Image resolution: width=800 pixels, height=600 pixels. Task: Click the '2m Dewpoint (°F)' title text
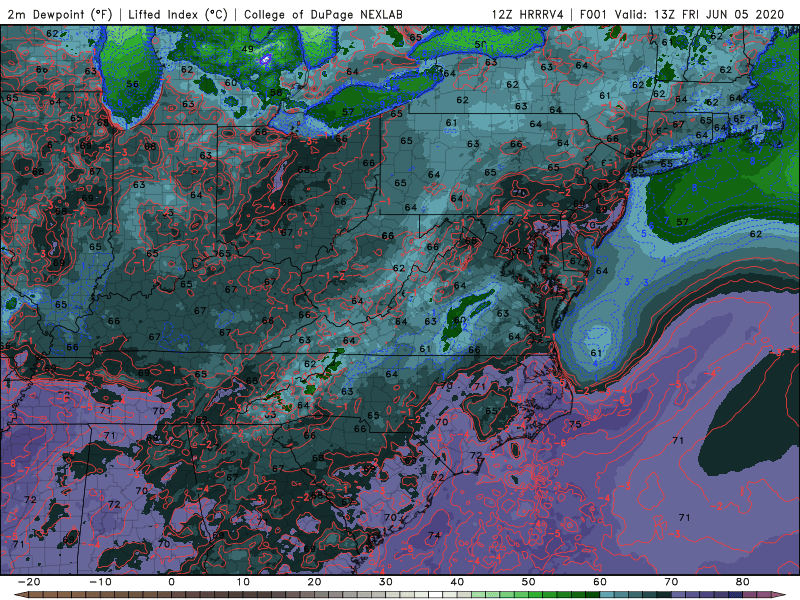coord(60,15)
